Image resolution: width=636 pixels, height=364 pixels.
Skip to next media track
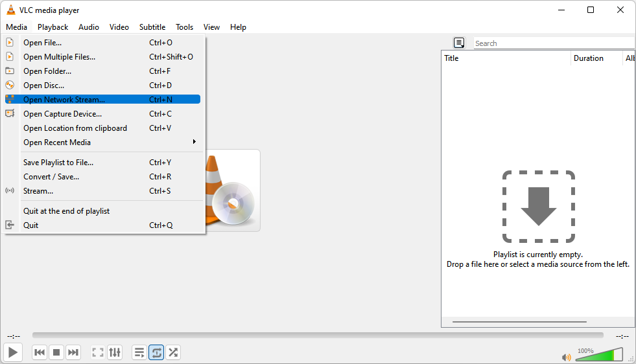click(x=73, y=352)
